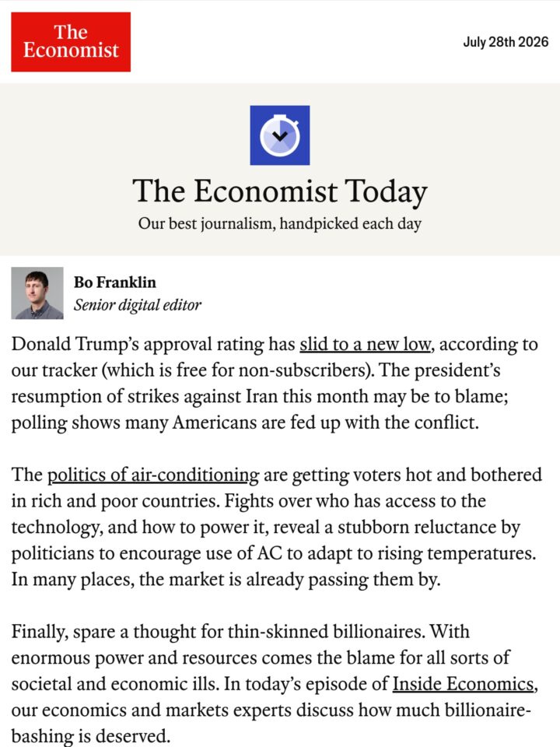560x747 pixels.
Task: Click the phrase 'thin-skinned billionaires'
Action: click(326, 632)
